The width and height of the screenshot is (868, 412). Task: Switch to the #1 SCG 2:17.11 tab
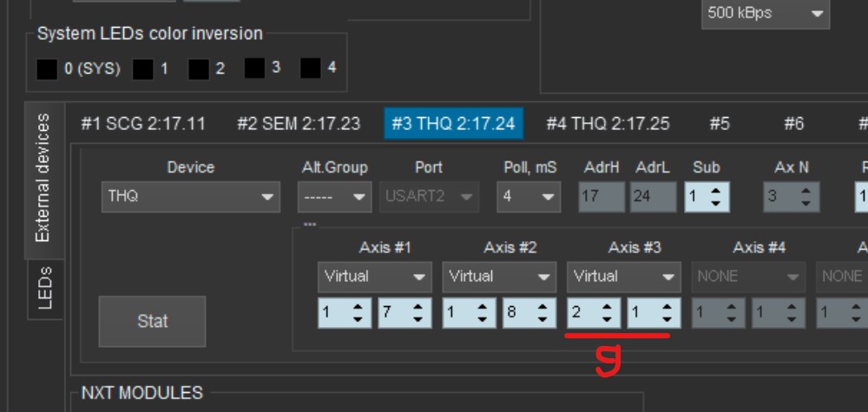143,124
